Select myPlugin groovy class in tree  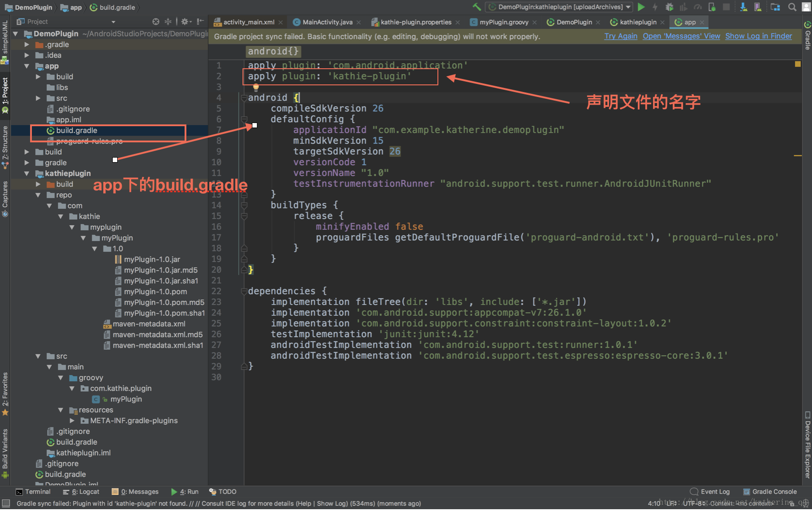click(117, 399)
